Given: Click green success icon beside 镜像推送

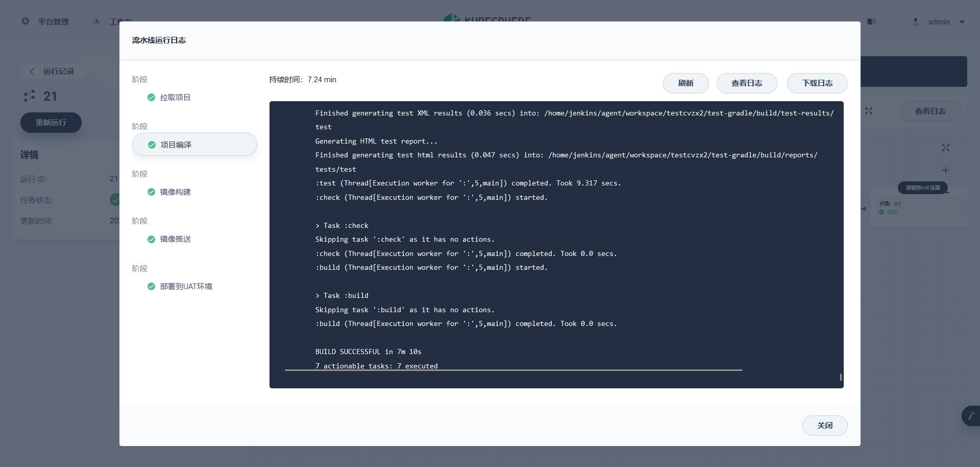Looking at the screenshot, I should [151, 239].
